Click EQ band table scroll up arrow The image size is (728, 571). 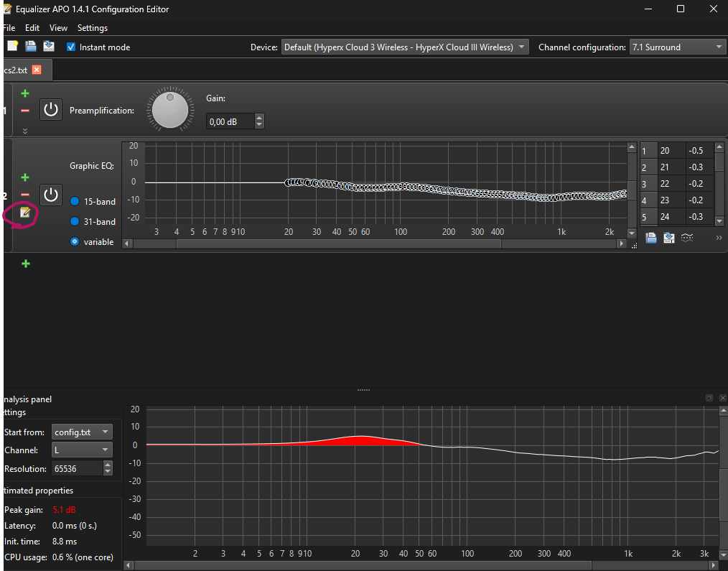coord(719,147)
